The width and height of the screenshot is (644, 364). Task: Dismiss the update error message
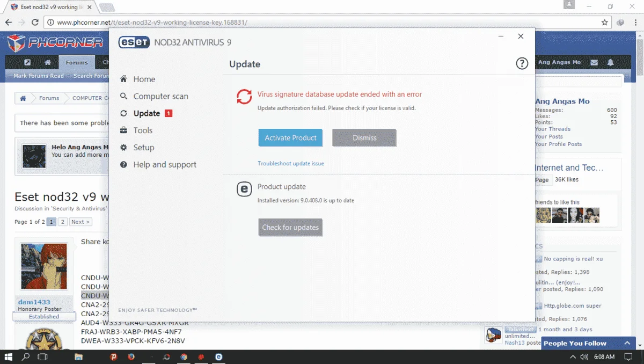pos(364,138)
